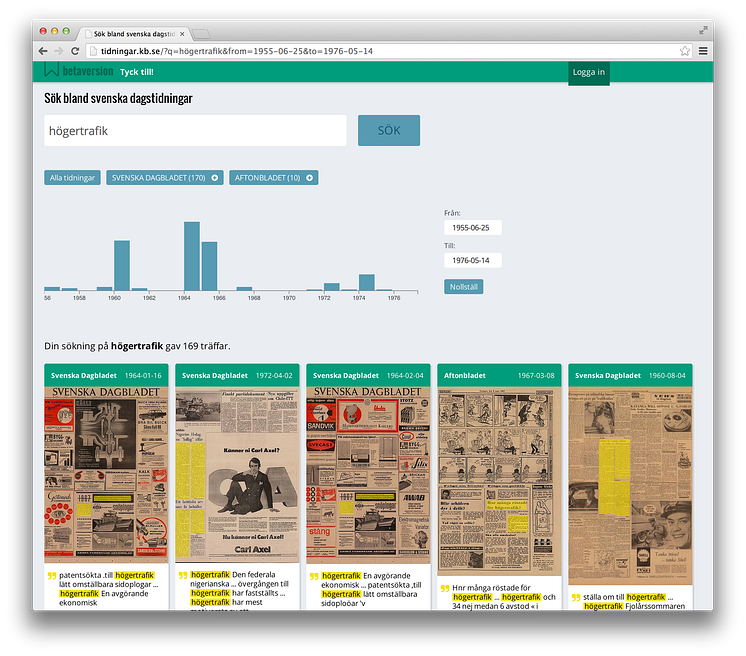Viewport: 746px width, 656px height.
Task: Click the Logga in button
Action: [588, 72]
